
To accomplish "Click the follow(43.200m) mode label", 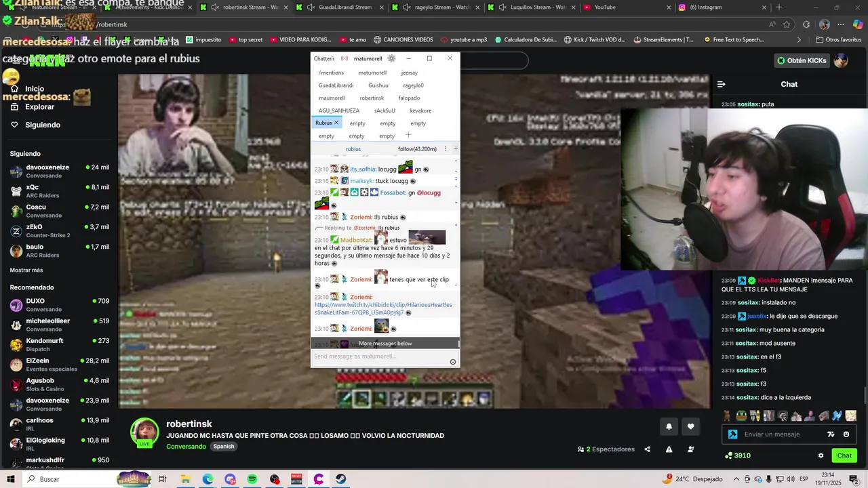I will click(x=417, y=149).
